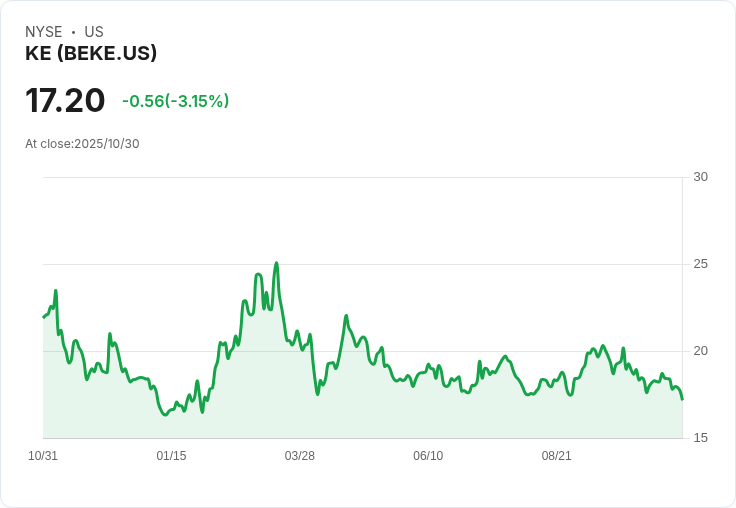Select the 20 y-axis label

pyautogui.click(x=700, y=351)
